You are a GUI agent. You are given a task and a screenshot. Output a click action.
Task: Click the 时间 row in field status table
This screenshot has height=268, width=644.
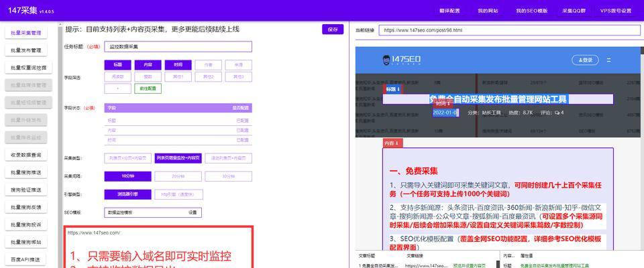[x=178, y=140]
